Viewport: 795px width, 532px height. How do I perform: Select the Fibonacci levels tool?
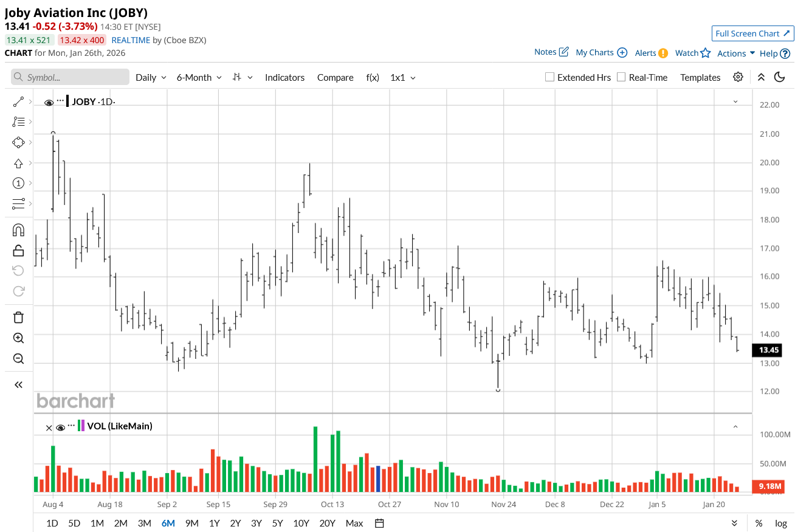tap(18, 121)
